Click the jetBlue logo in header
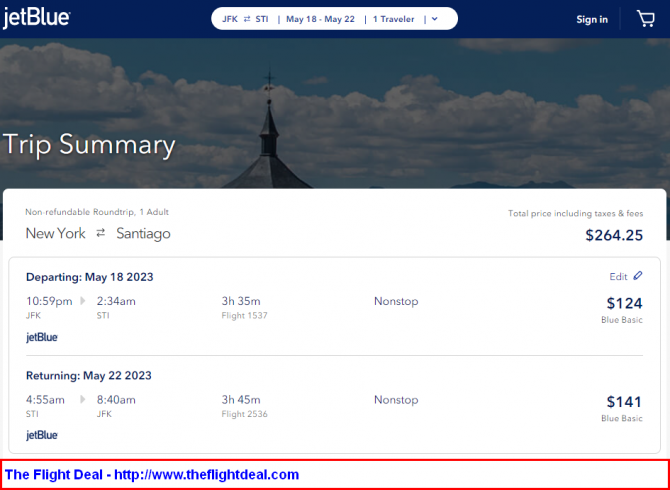This screenshot has width=670, height=490. 36,18
